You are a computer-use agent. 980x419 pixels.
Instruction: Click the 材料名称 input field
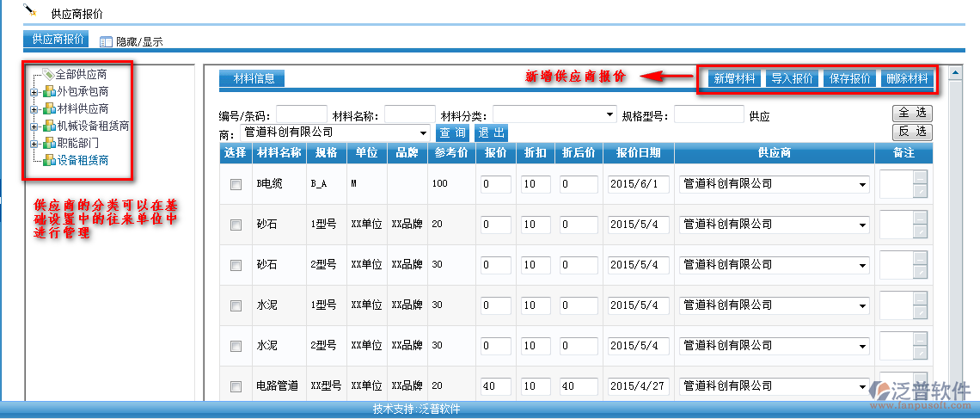coord(409,115)
